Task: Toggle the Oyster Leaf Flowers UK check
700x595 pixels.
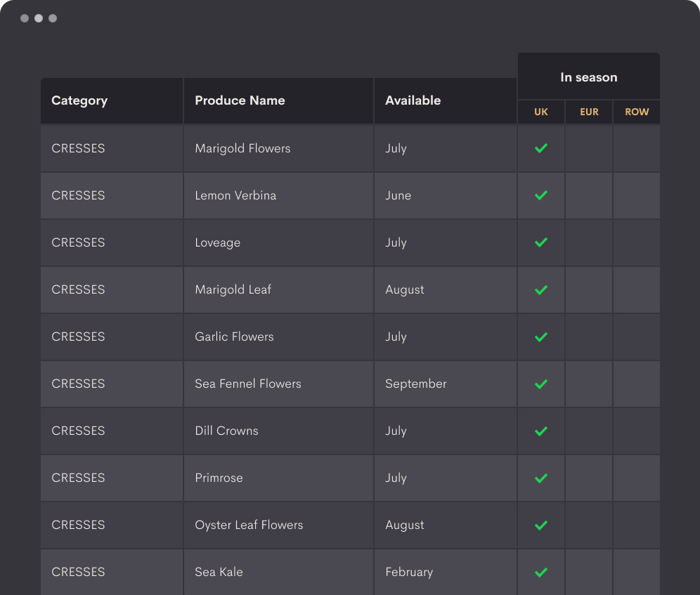Action: pyautogui.click(x=541, y=525)
